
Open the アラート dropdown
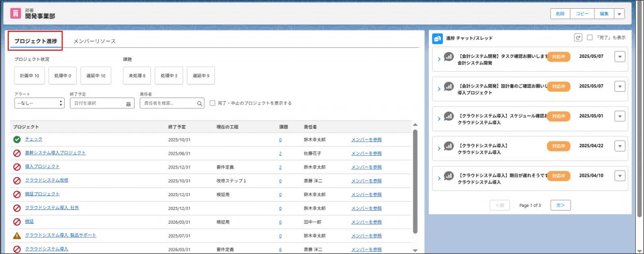tap(39, 103)
